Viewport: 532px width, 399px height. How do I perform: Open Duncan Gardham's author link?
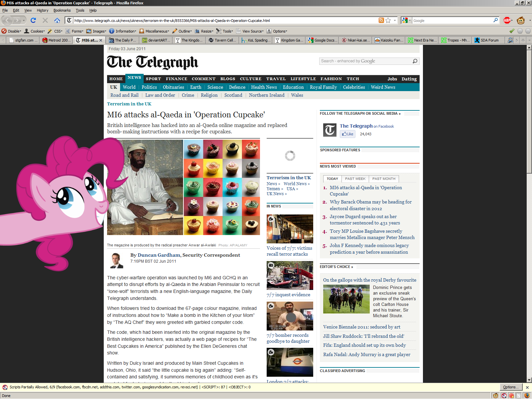pyautogui.click(x=159, y=255)
